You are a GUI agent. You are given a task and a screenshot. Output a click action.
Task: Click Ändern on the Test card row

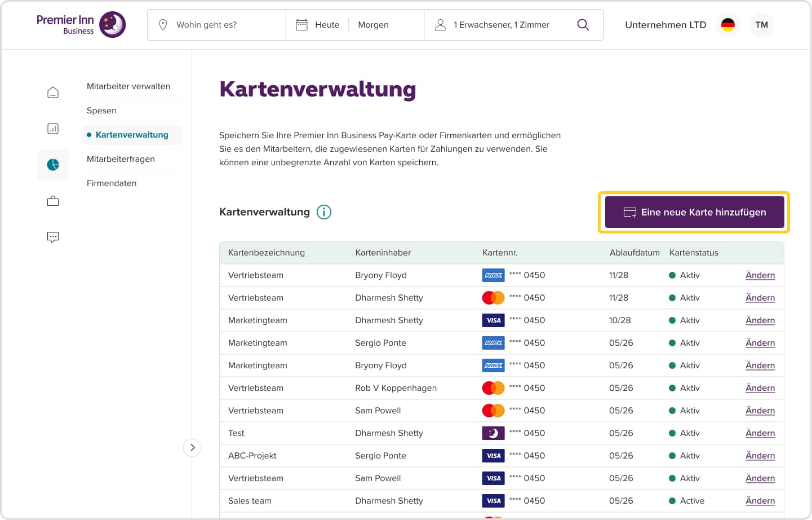pyautogui.click(x=760, y=433)
